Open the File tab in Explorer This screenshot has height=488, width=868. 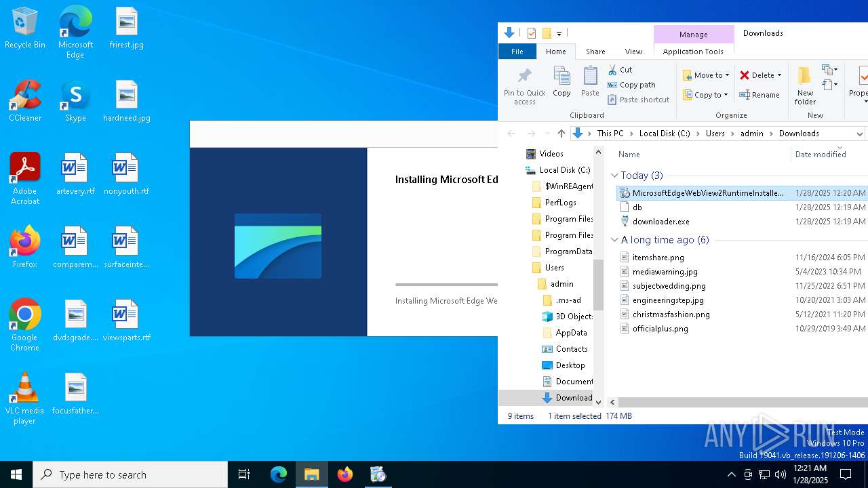coord(517,52)
